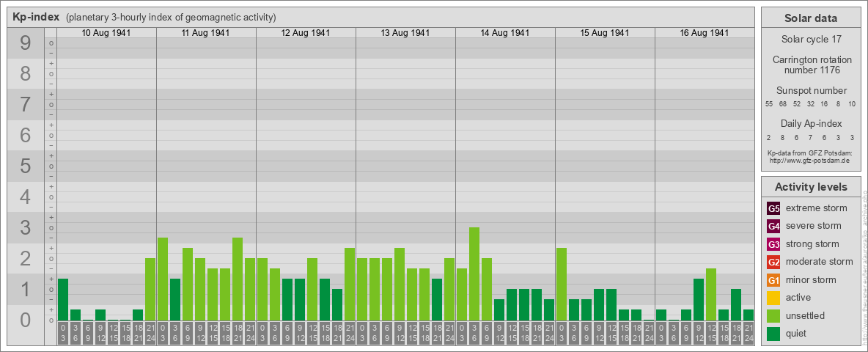Click the G1 minor storm badge
The width and height of the screenshot is (868, 352).
coord(773,280)
